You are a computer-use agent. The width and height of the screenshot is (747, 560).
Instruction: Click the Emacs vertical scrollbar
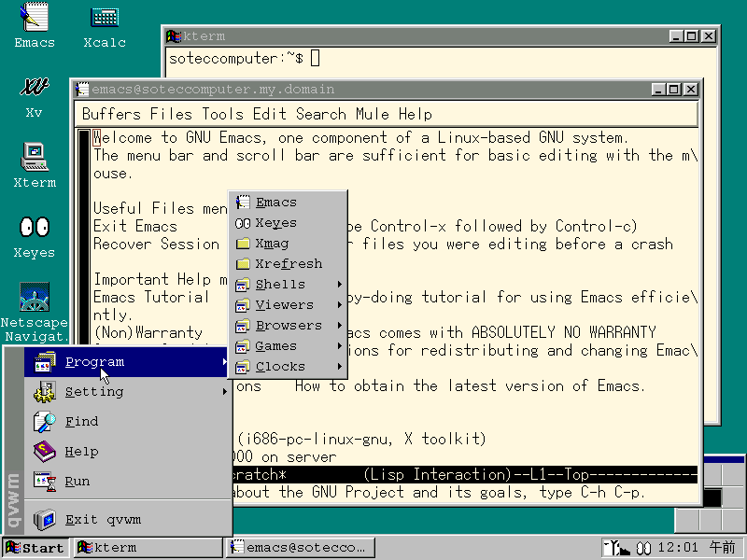point(84,236)
